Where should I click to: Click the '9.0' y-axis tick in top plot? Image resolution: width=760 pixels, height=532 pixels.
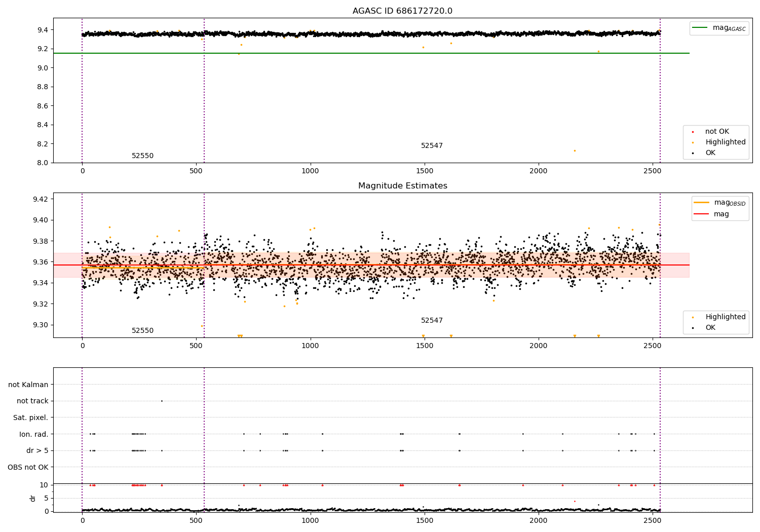43,68
